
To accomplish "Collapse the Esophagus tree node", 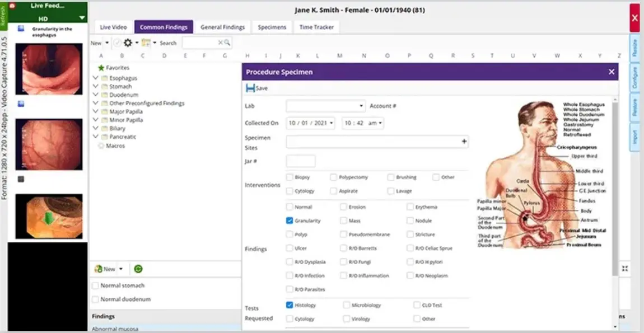I will (x=96, y=76).
